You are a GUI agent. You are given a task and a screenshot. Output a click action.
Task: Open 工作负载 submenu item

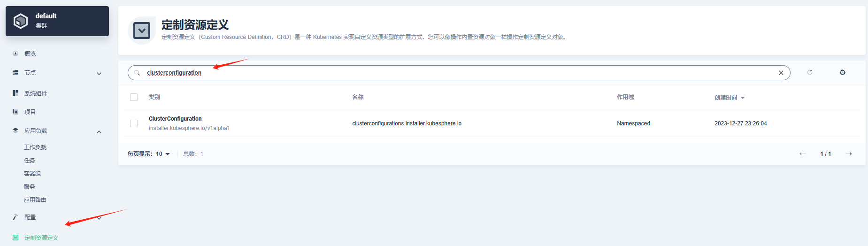[x=35, y=147]
